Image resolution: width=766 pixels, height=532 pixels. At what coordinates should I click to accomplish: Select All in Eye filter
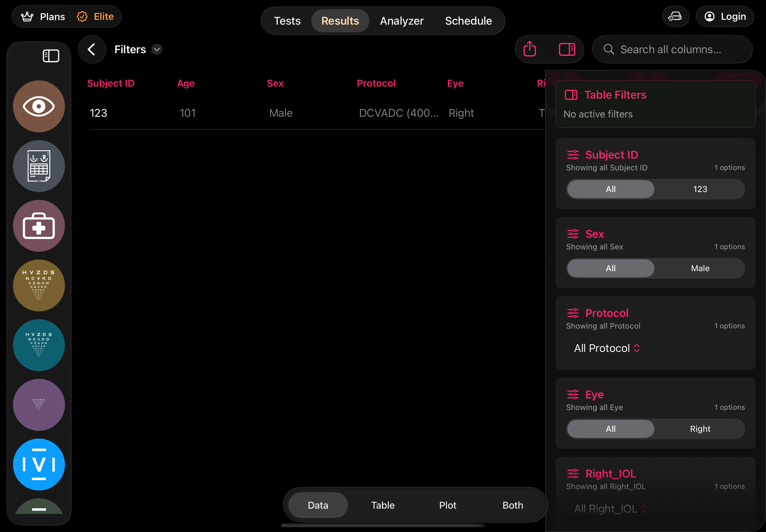pos(611,429)
